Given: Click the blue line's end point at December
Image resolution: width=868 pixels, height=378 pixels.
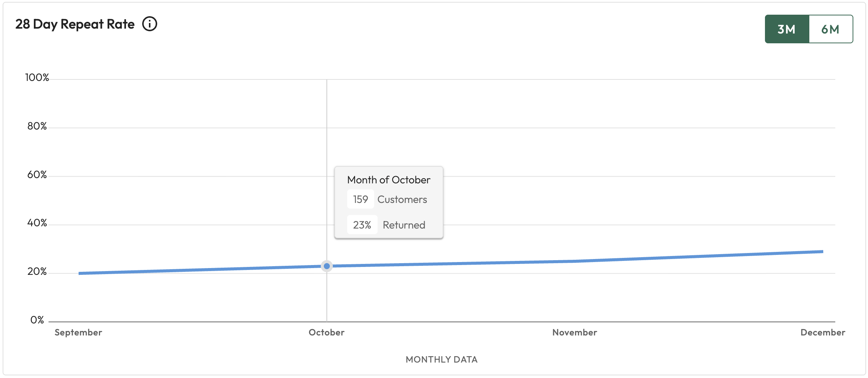Looking at the screenshot, I should tap(822, 251).
